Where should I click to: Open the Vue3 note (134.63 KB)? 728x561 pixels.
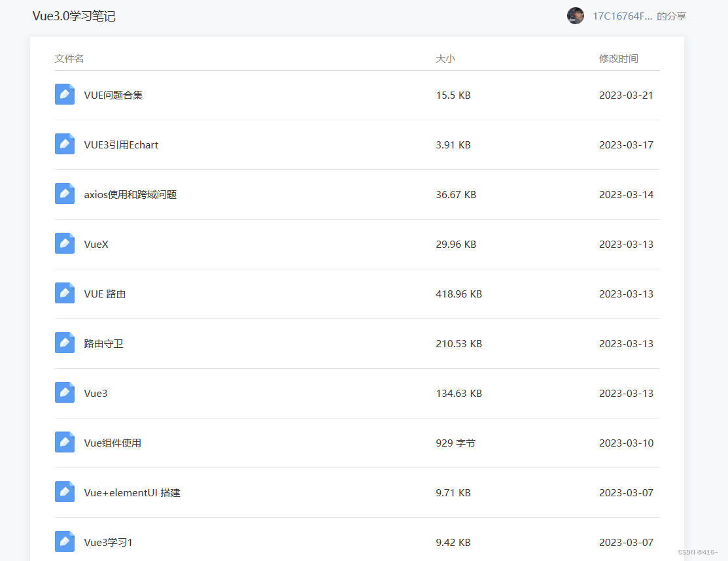(x=95, y=393)
